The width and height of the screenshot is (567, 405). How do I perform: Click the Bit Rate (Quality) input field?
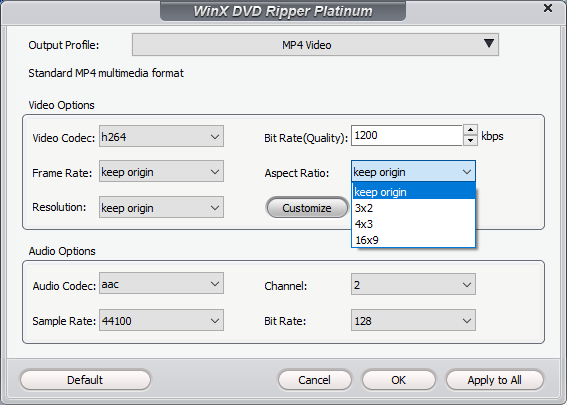click(407, 136)
